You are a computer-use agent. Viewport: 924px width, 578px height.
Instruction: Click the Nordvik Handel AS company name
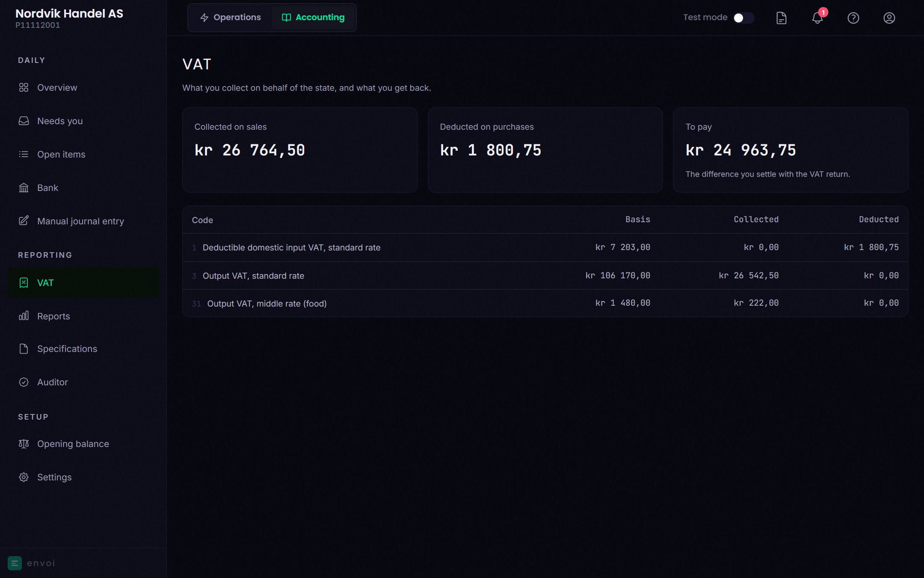pos(69,13)
